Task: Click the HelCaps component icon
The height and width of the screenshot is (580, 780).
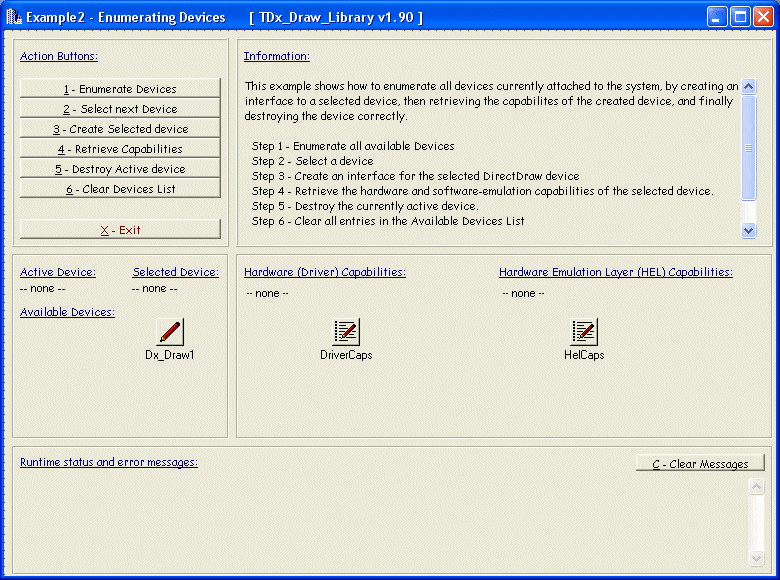Action: (x=584, y=332)
